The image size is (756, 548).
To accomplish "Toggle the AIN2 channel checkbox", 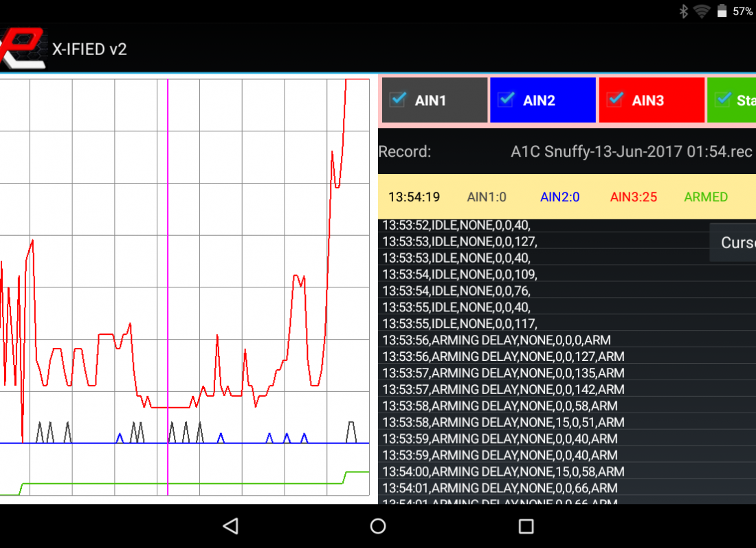I will (x=506, y=100).
